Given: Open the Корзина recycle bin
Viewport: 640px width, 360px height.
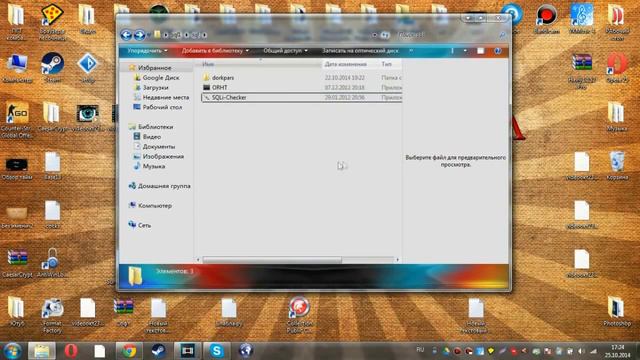Looking at the screenshot, I should point(617,166).
